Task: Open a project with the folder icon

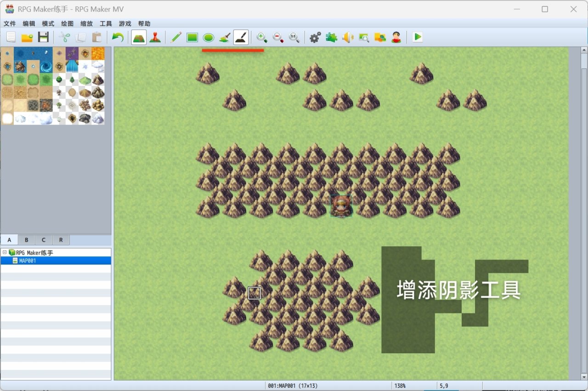Action: pos(27,37)
